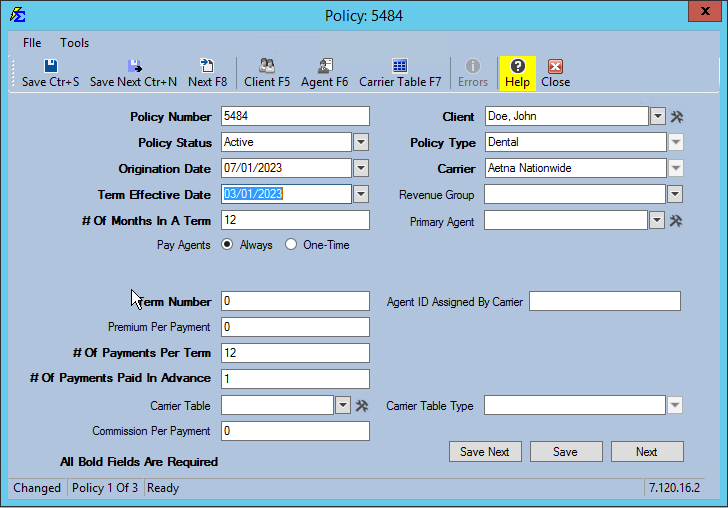Click the bottom Save button
Viewport: 728px width, 508px height.
566,451
